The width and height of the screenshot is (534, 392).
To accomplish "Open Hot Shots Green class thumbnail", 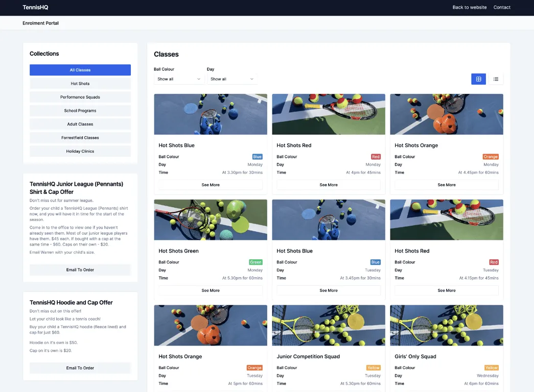I will [x=210, y=219].
